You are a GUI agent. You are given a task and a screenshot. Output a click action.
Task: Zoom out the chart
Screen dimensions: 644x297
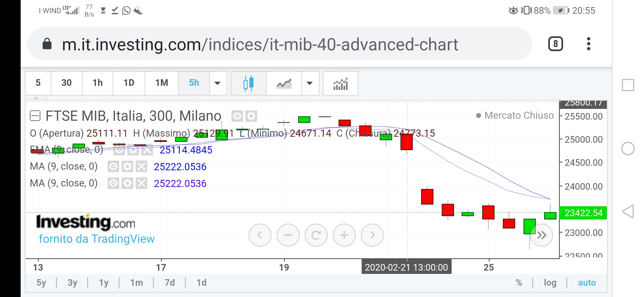288,235
